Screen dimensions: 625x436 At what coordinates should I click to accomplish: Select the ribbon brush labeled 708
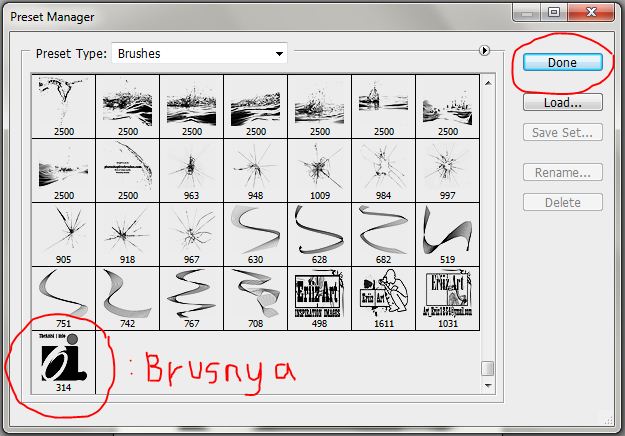[256, 299]
